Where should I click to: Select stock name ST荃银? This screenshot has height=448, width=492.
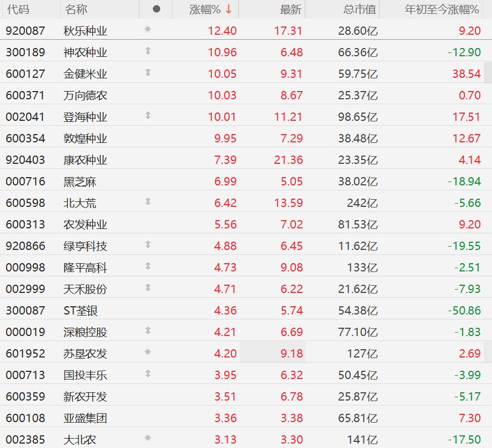(81, 311)
